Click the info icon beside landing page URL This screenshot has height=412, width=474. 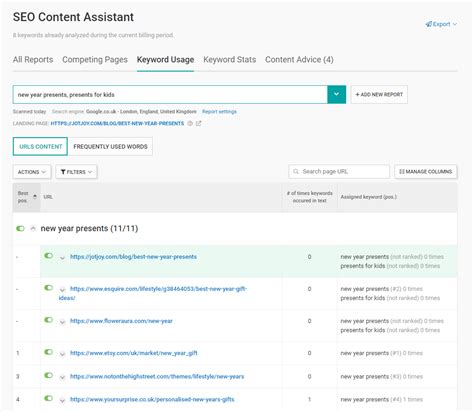point(190,123)
